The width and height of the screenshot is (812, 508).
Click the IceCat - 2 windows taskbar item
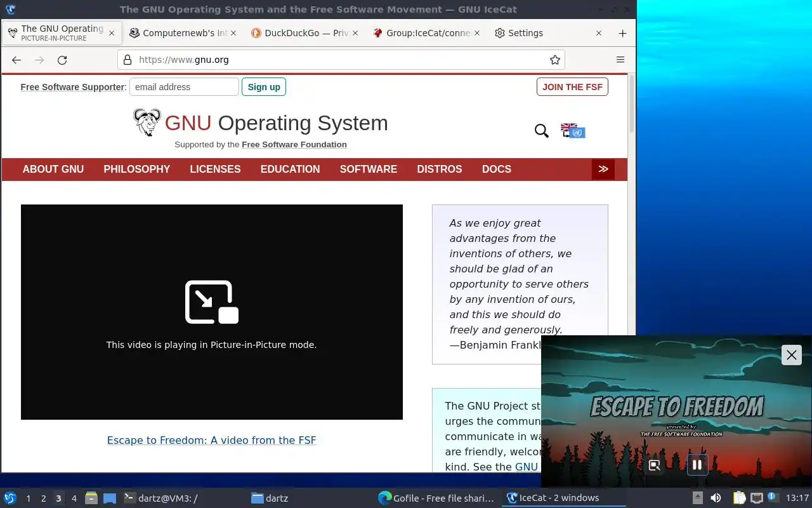[x=565, y=498]
